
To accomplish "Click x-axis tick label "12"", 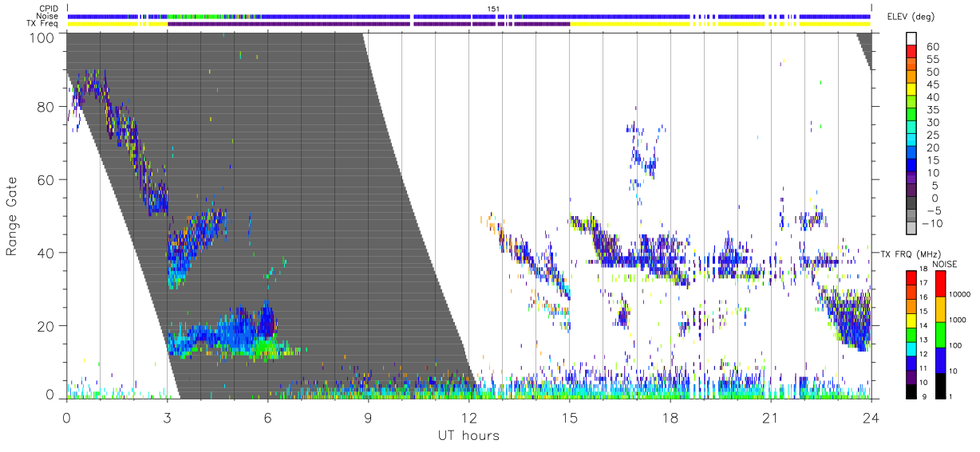I will pyautogui.click(x=468, y=417).
